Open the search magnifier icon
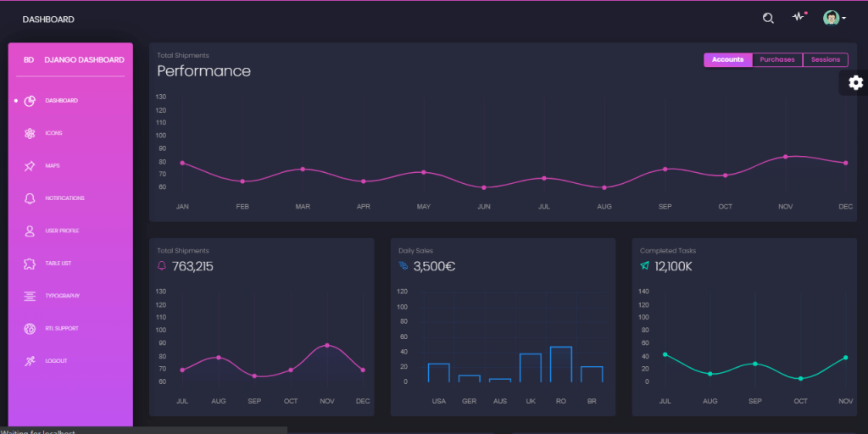This screenshot has width=868, height=434. coord(768,19)
